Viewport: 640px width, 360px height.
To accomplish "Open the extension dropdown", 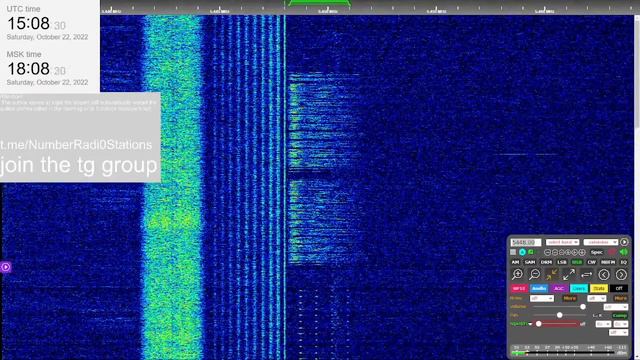I will [600, 242].
